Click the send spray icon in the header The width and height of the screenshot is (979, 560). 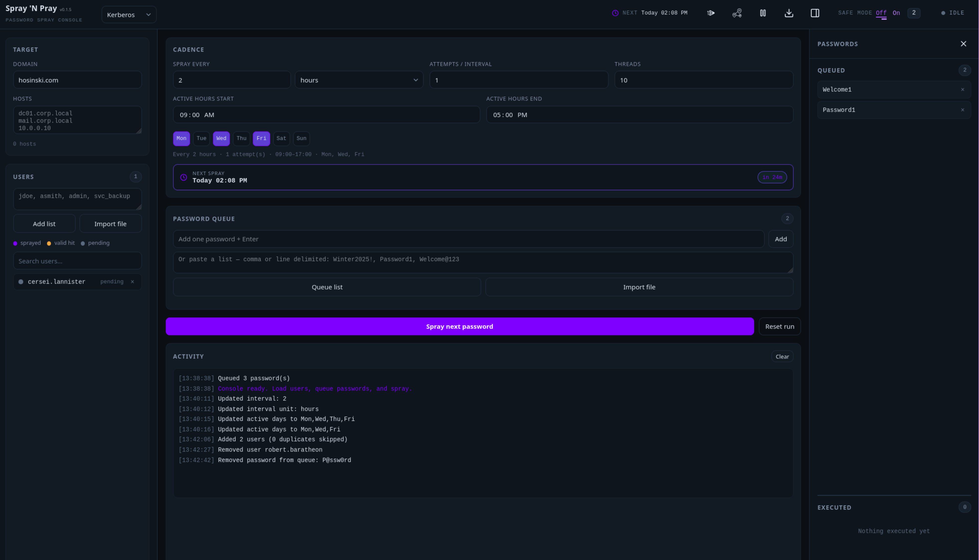[711, 13]
